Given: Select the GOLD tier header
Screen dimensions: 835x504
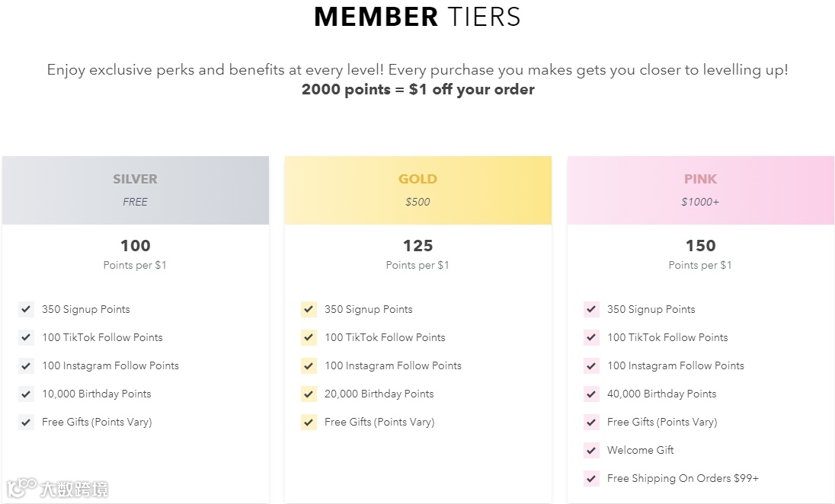Looking at the screenshot, I should click(417, 180).
